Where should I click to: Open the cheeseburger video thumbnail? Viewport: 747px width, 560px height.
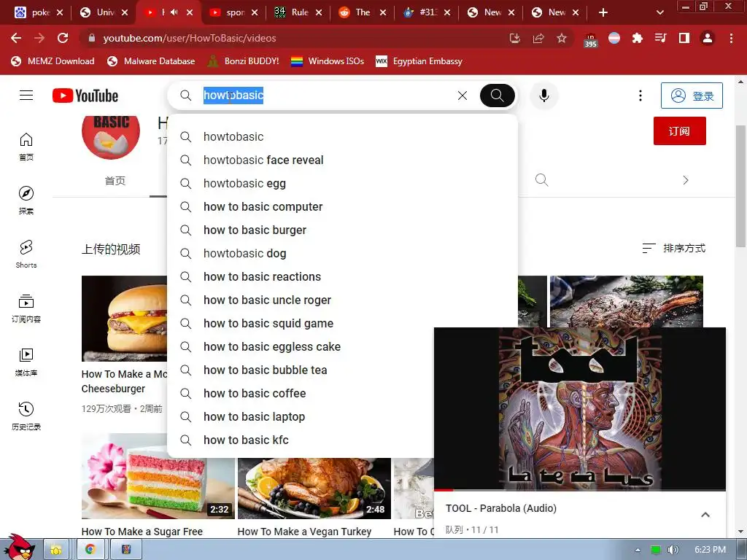pyautogui.click(x=124, y=318)
